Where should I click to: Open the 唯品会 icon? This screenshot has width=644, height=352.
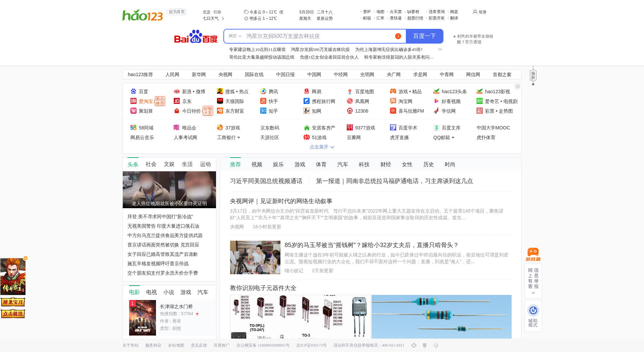pyautogui.click(x=177, y=128)
